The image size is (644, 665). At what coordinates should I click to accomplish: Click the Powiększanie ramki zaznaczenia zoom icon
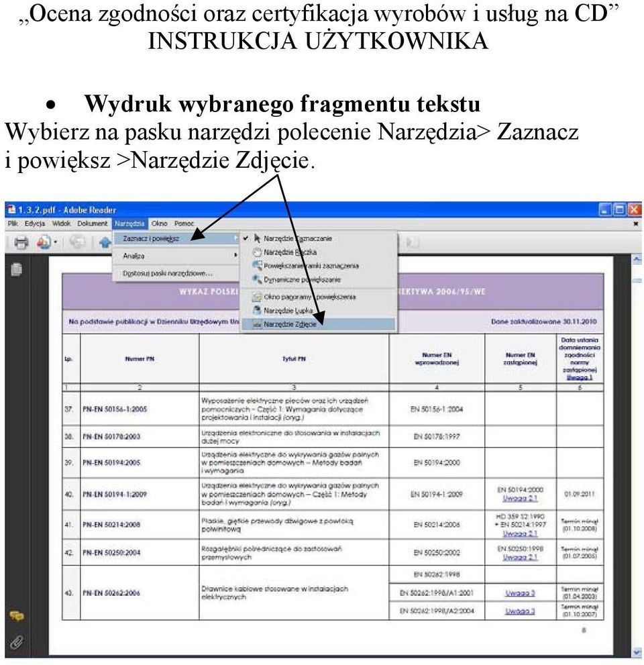click(257, 266)
